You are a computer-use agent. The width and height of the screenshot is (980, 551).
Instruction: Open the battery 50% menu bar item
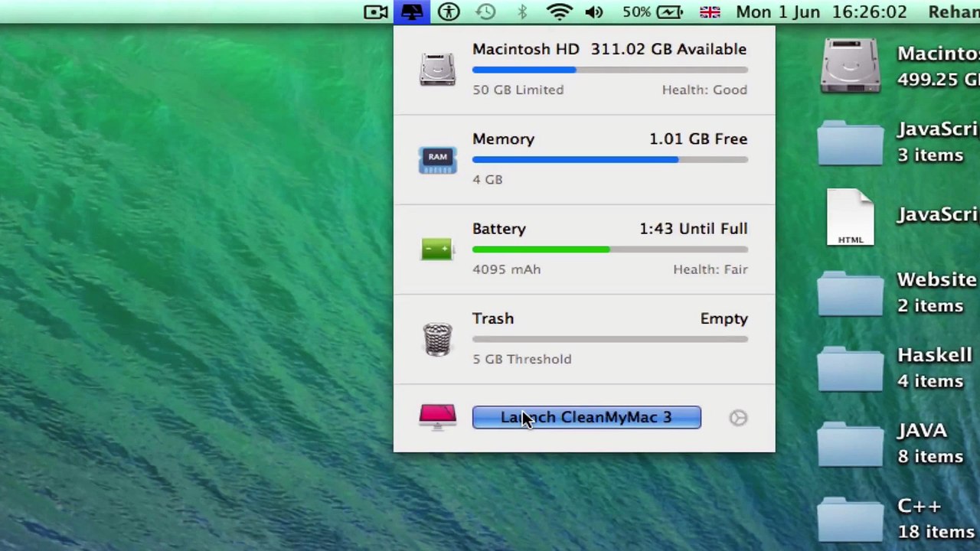pos(652,11)
